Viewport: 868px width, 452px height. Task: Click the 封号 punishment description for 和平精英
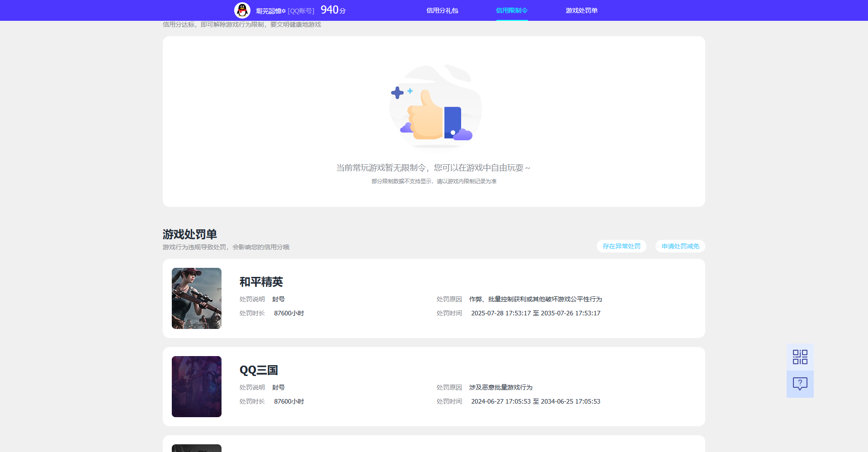279,299
